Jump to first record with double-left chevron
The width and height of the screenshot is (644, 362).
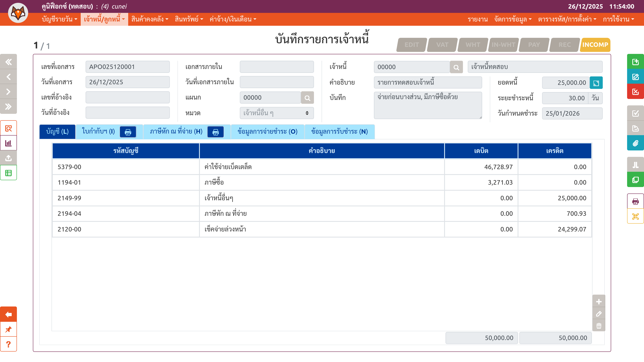8,62
